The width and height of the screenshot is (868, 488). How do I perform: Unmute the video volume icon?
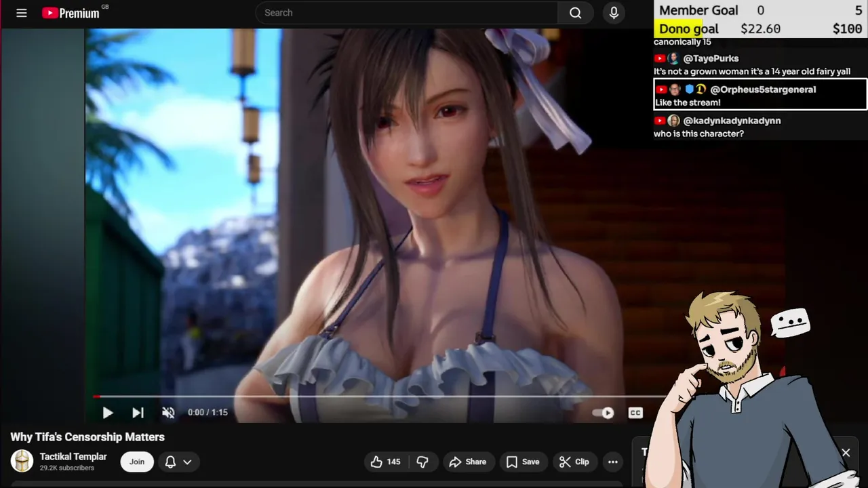[168, 412]
